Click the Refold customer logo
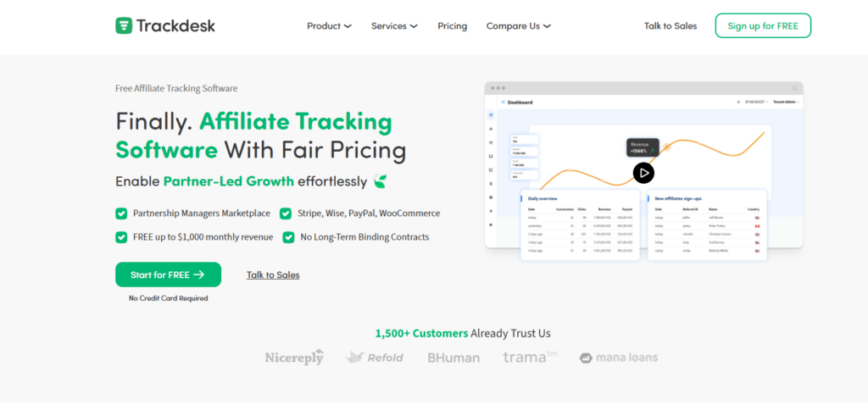Screen dimensions: 868x416 pos(374,358)
